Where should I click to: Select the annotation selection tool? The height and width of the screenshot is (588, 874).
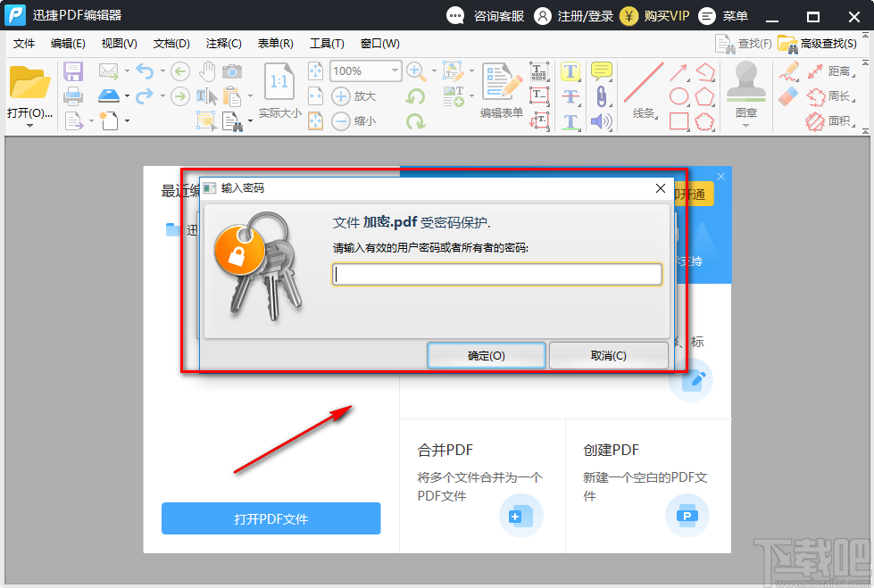206,121
